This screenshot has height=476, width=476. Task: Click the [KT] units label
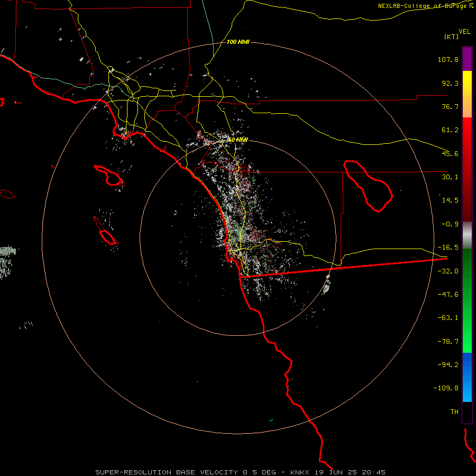coord(451,36)
